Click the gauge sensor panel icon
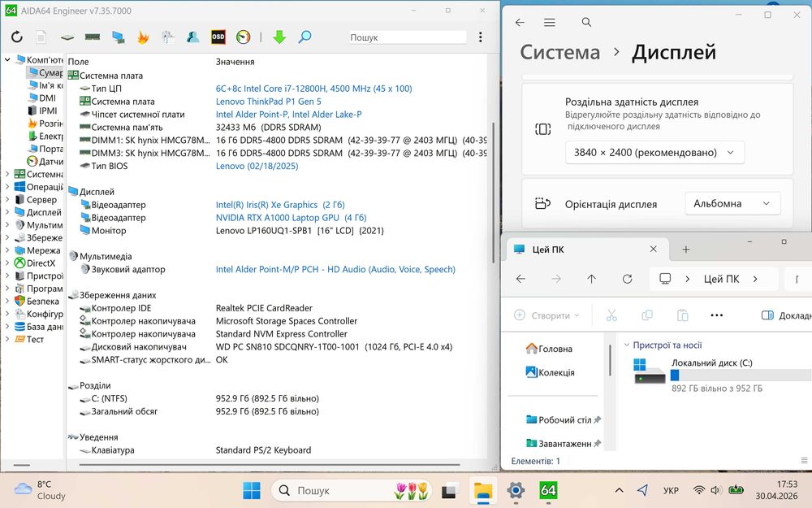Image resolution: width=812 pixels, height=508 pixels. pos(244,37)
